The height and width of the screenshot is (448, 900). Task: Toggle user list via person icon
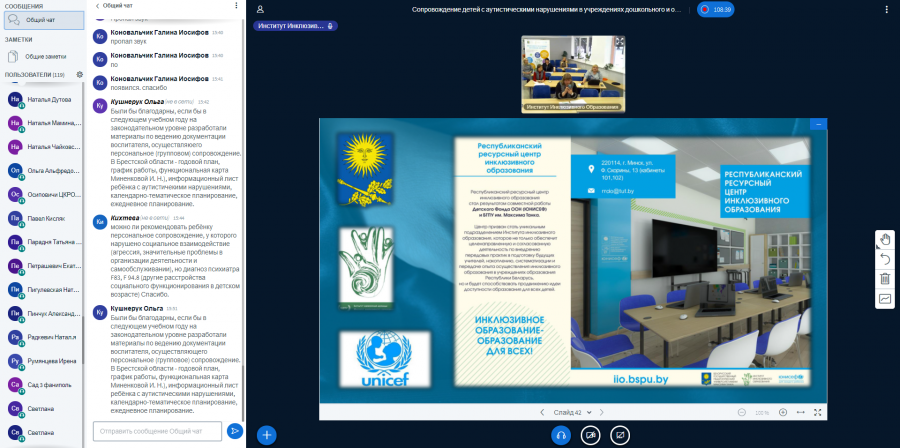coord(260,9)
